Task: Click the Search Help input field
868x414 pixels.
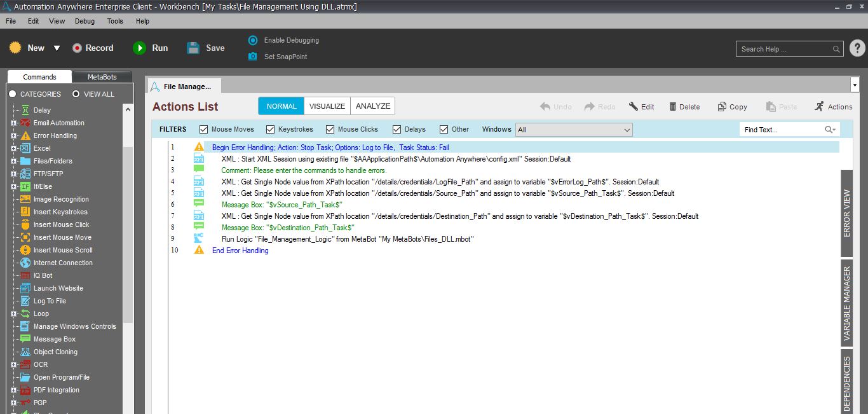Action: coord(785,49)
